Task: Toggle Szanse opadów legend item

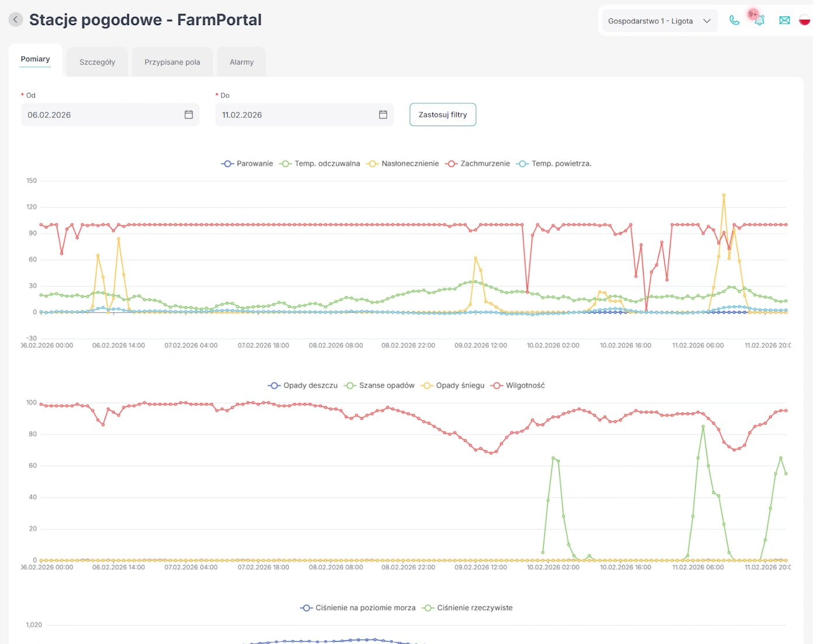Action: [379, 386]
